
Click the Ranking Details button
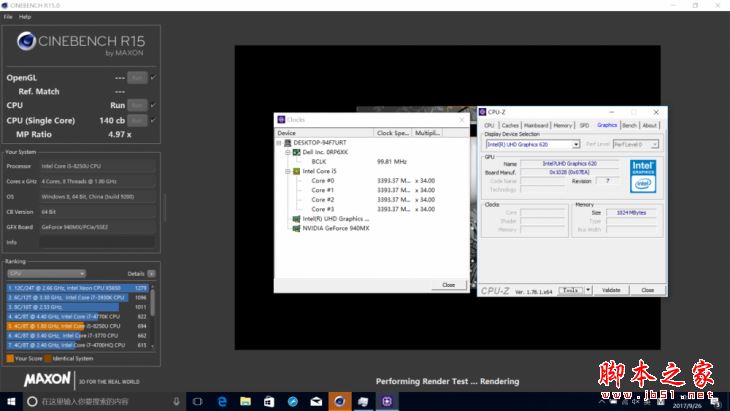pos(151,274)
